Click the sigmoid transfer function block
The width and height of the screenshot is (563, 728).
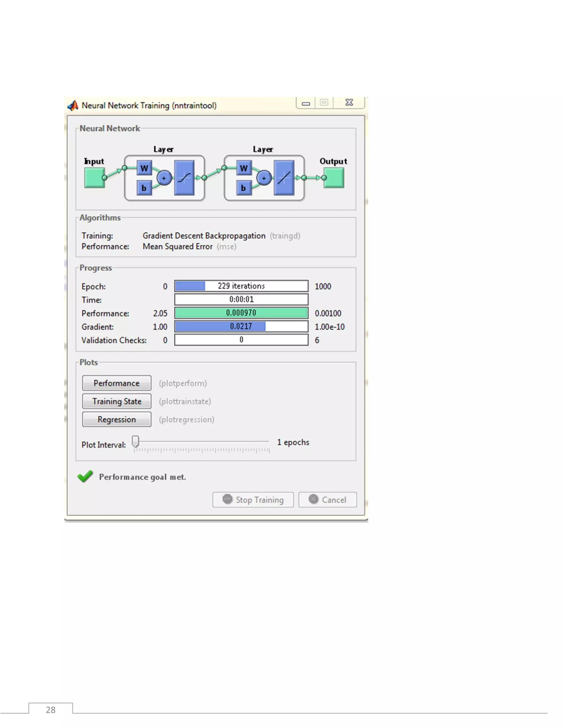tap(184, 178)
